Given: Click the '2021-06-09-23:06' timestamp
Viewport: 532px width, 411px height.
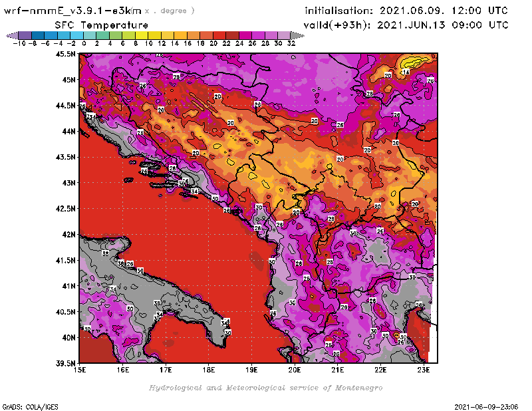Looking at the screenshot, I should [x=486, y=407].
